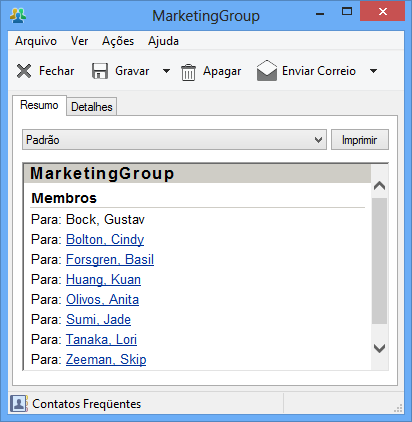412x422 pixels.
Task: Click the Enviar Correio envelope icon
Action: pyautogui.click(x=267, y=70)
